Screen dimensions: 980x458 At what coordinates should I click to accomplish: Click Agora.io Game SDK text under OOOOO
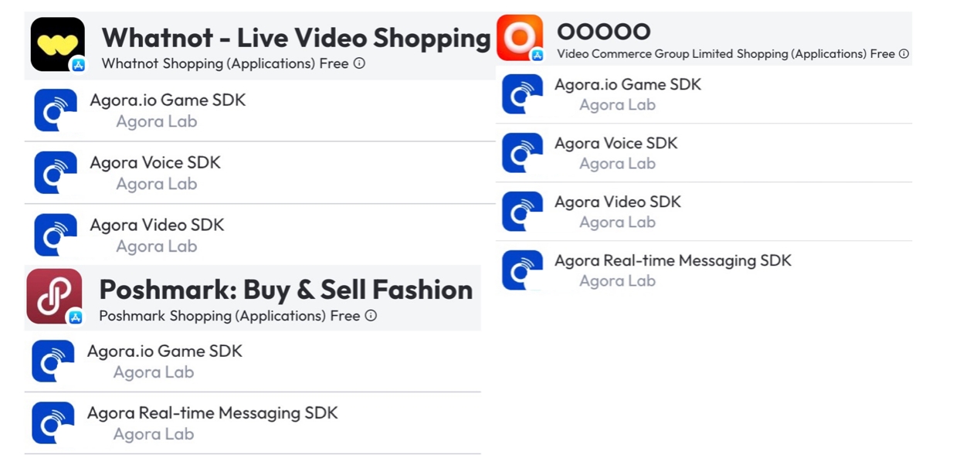(628, 84)
